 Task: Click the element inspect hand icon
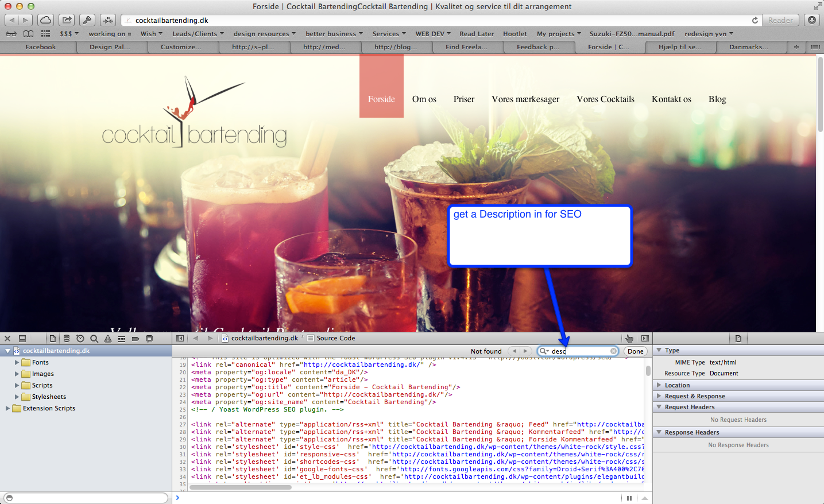pos(629,339)
